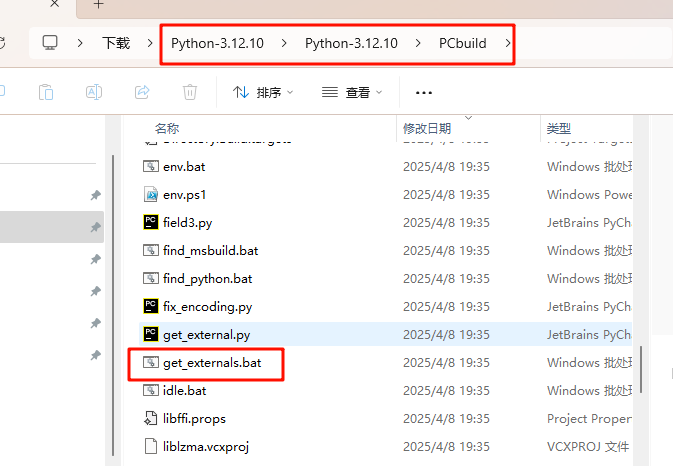Click the paste clipboard icon in toolbar
673x466 pixels.
[46, 92]
